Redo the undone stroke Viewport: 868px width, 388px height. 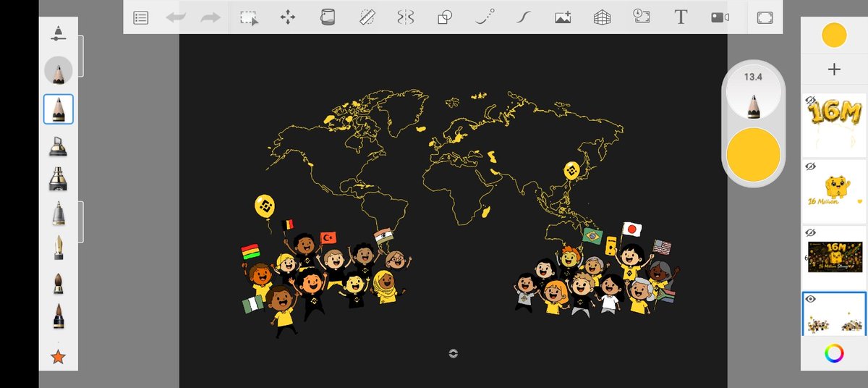coord(210,17)
